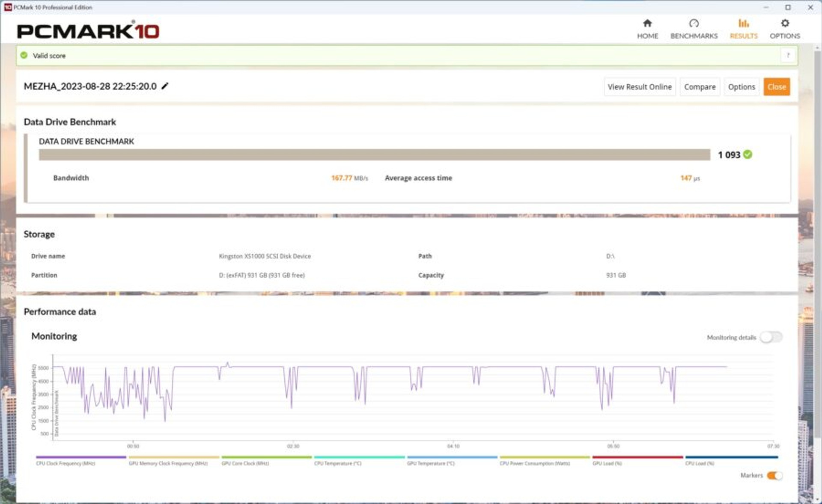This screenshot has width=822, height=504.
Task: Click the PCMark 10 logo
Action: [88, 31]
